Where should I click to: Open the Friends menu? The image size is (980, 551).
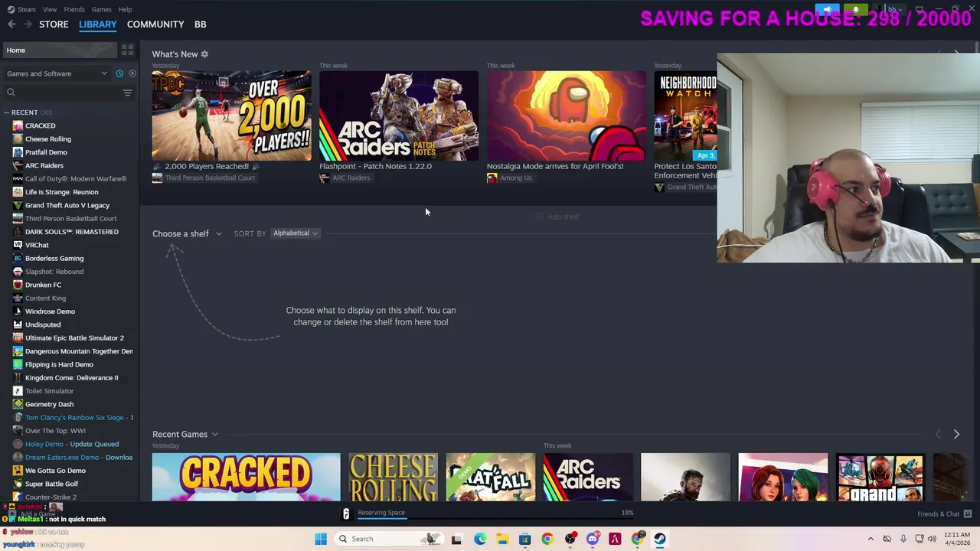[74, 9]
